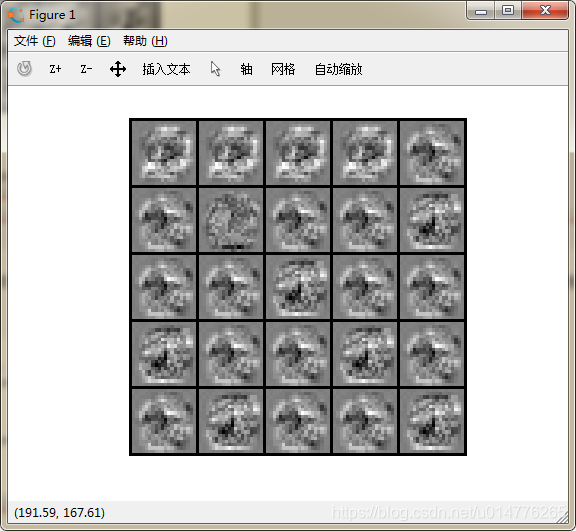
Task: Click the second-row second-column noisy tile
Action: (x=231, y=220)
